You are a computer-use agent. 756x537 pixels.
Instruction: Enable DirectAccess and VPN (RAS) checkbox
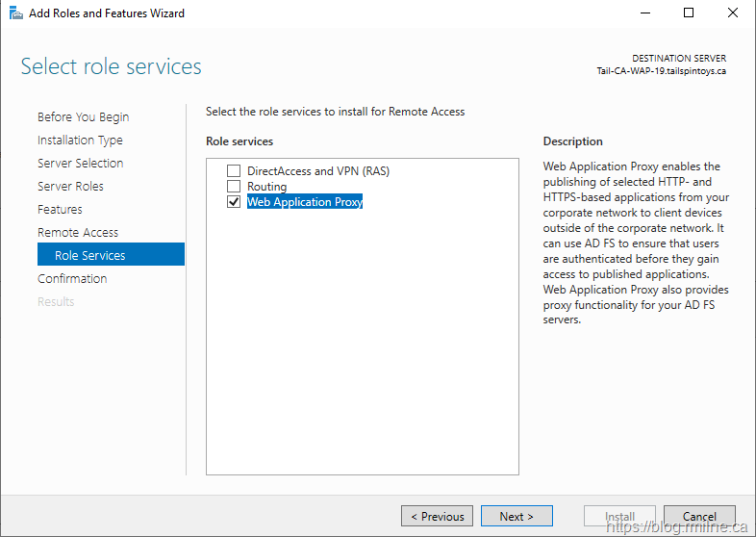[233, 171]
